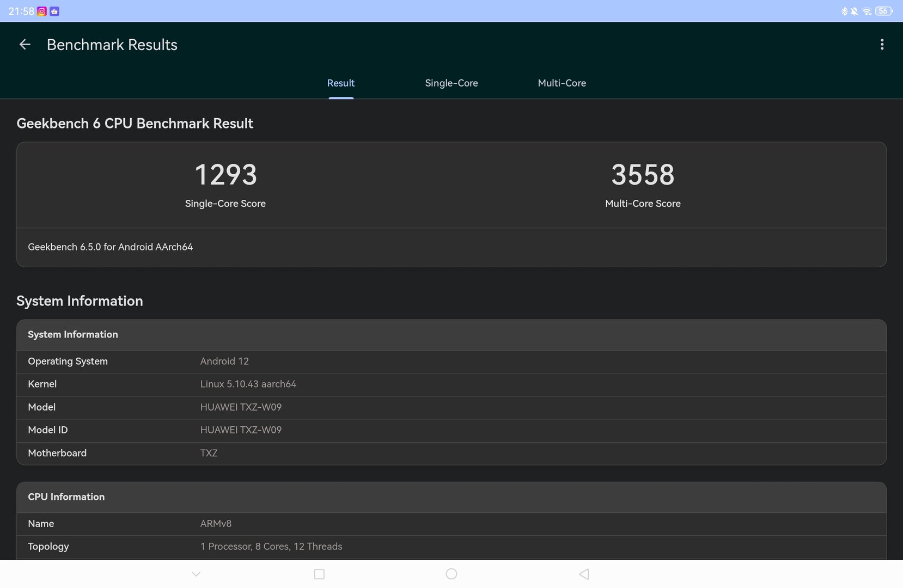Tap the Single-Core Score label
This screenshot has width=903, height=588.
[x=225, y=204]
